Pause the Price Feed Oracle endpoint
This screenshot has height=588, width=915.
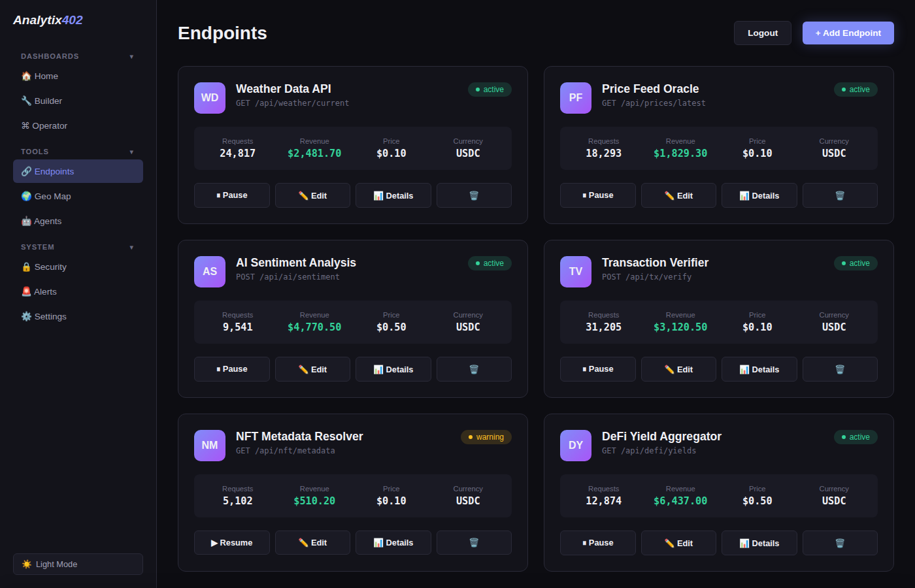[x=597, y=195]
